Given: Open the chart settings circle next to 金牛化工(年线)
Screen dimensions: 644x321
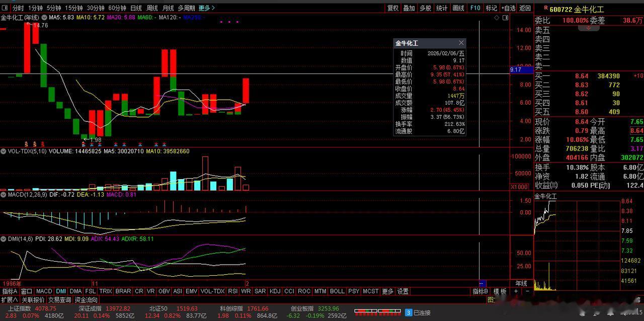Looking at the screenshot, I should click(44, 18).
